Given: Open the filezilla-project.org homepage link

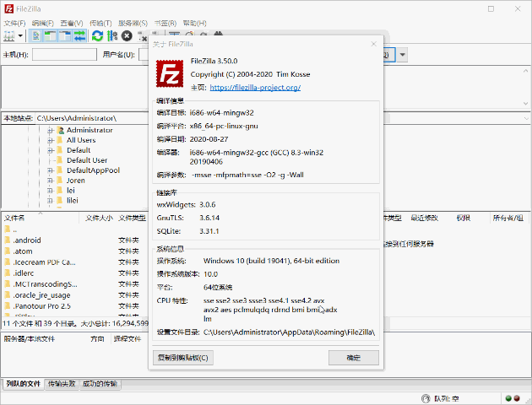Looking at the screenshot, I should (x=255, y=88).
